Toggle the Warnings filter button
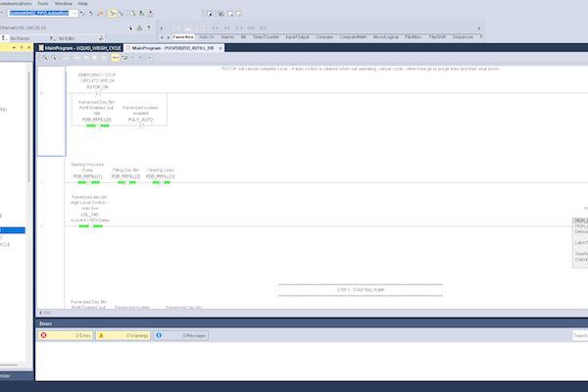 coord(123,335)
